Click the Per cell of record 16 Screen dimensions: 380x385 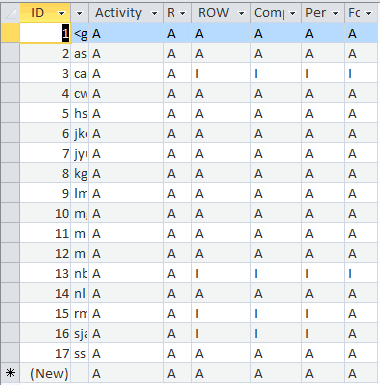tap(323, 333)
